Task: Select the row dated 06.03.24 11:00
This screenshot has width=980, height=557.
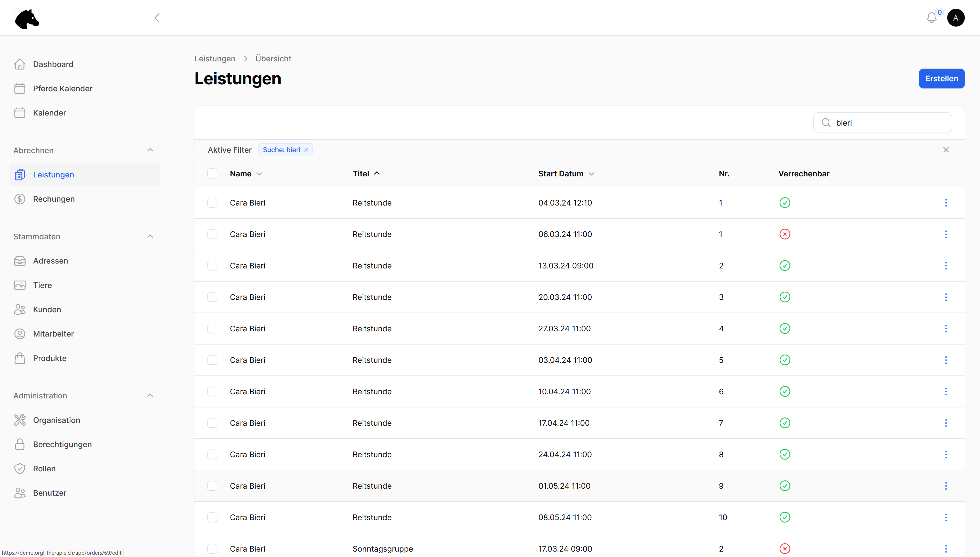Action: [212, 234]
